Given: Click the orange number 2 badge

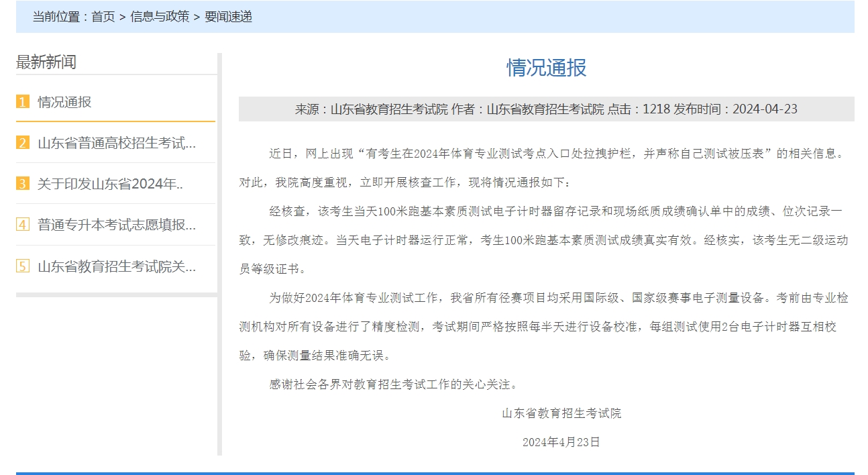Looking at the screenshot, I should pyautogui.click(x=23, y=143).
